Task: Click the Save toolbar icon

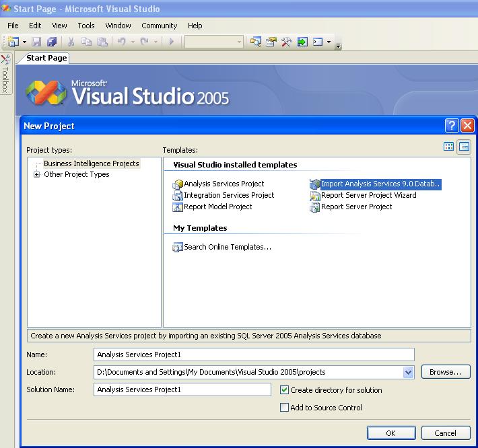Action: pos(37,42)
